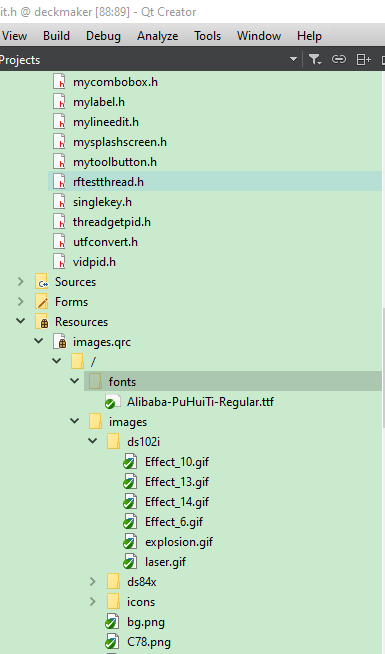Expand the Forms folder
385x654 pixels.
point(20,301)
